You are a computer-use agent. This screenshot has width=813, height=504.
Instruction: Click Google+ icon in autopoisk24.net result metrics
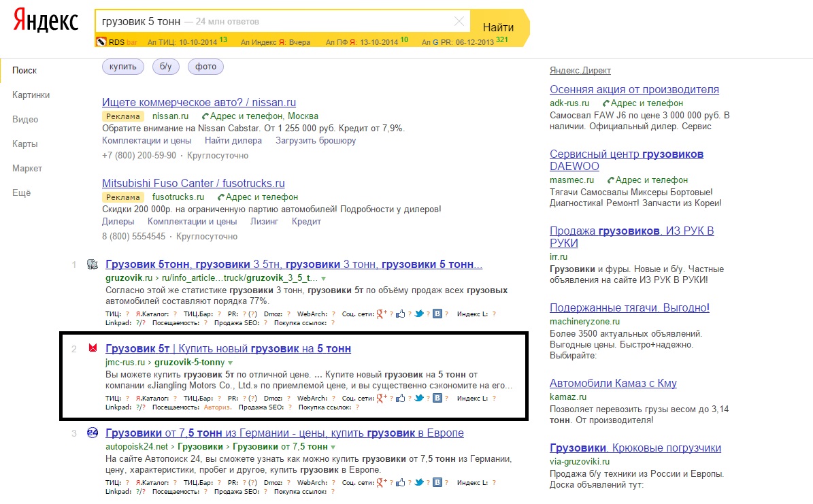(382, 482)
